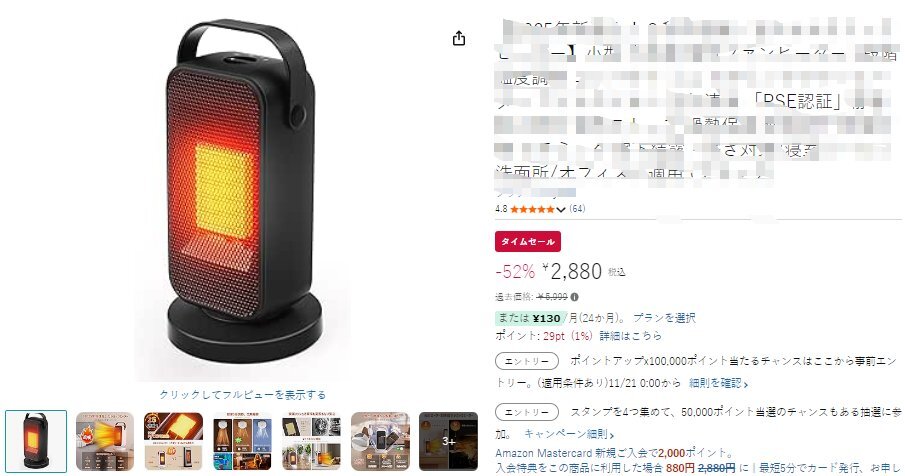Select the fifth product thumbnail
Viewport: 905px width, 476px height.
311,441
